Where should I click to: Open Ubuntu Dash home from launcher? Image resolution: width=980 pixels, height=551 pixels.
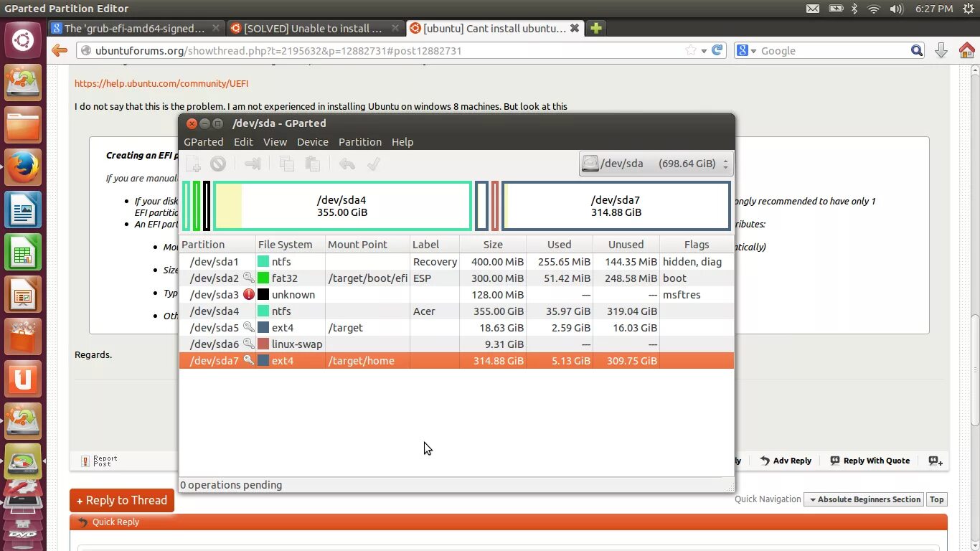pos(23,40)
